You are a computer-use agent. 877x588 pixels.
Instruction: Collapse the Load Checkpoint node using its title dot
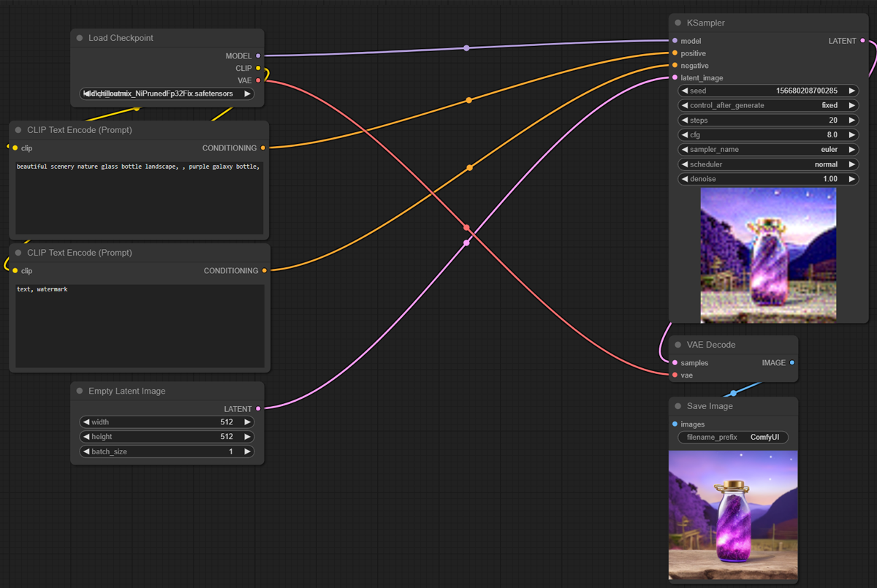coord(80,38)
